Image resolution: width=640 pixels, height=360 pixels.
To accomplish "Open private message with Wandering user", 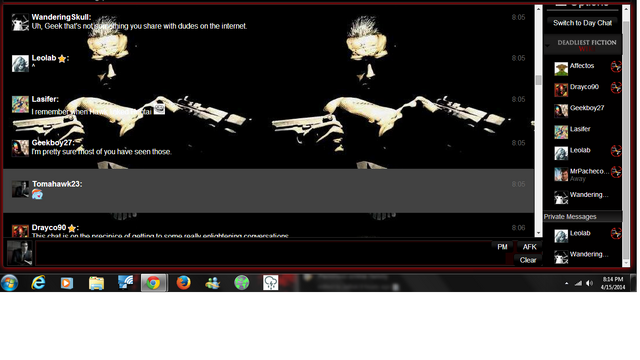I will coord(589,254).
